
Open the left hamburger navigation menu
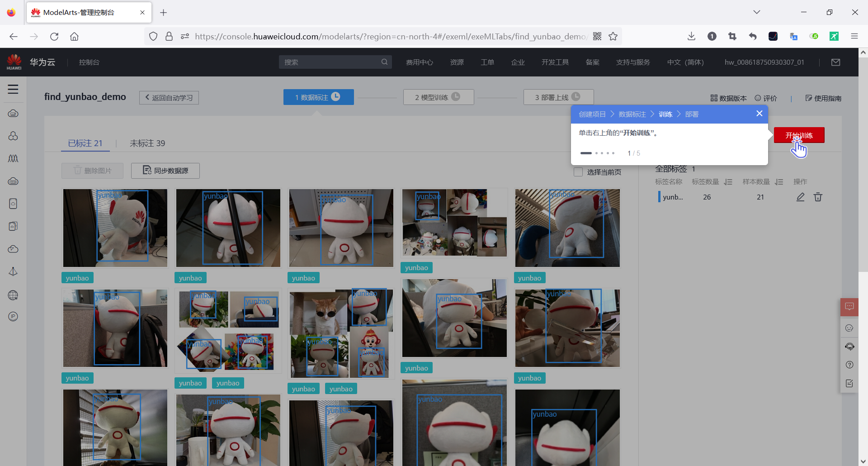pyautogui.click(x=13, y=89)
